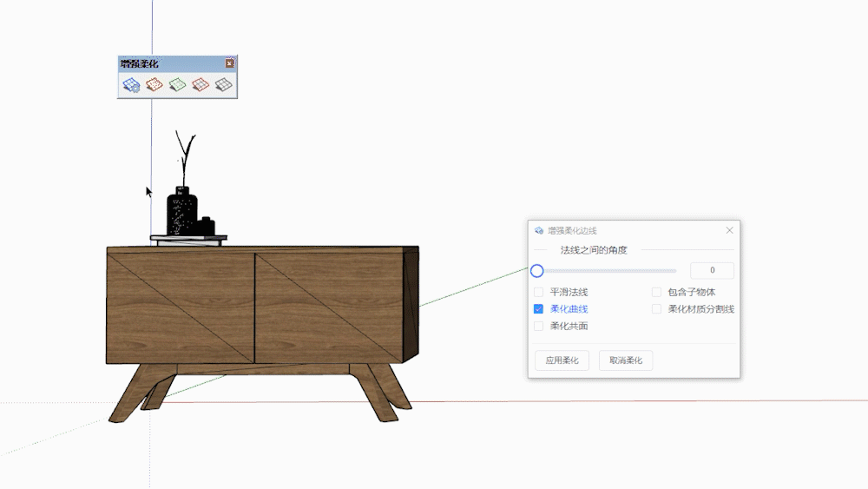This screenshot has width=868, height=489.
Task: Select the left cabinet door panel
Action: (x=180, y=308)
